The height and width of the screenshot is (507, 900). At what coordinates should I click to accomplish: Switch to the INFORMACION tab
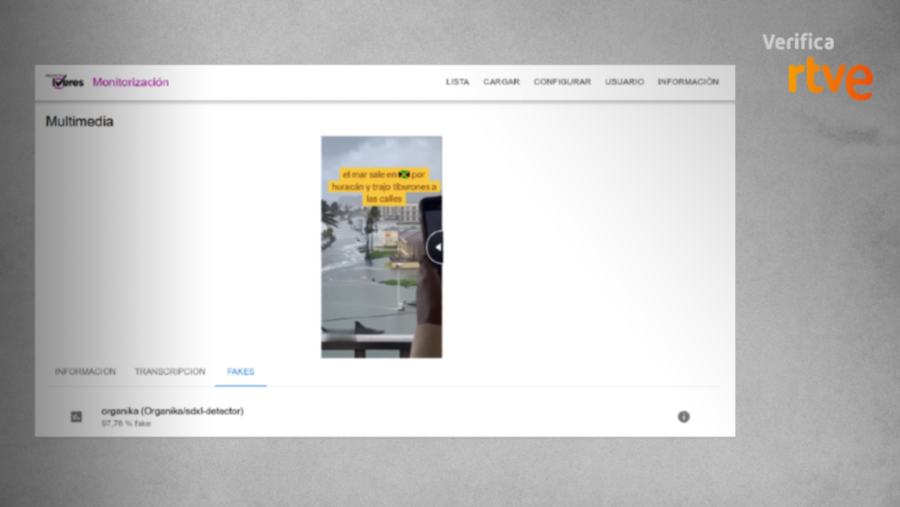coord(85,372)
